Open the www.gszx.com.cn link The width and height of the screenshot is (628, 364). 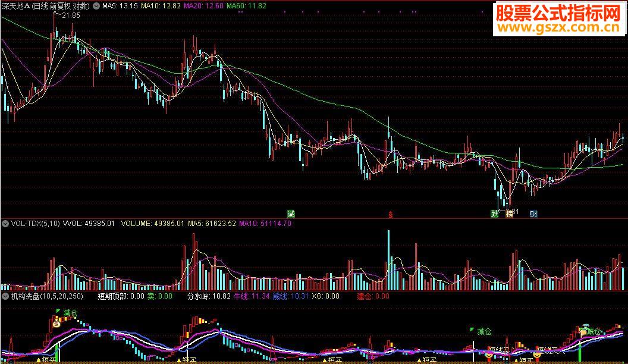[558, 27]
